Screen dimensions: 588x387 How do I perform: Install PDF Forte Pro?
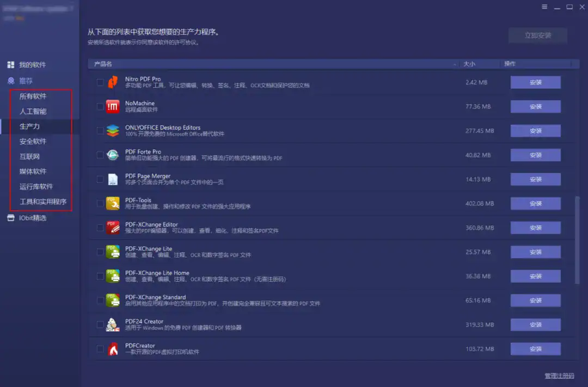click(536, 155)
